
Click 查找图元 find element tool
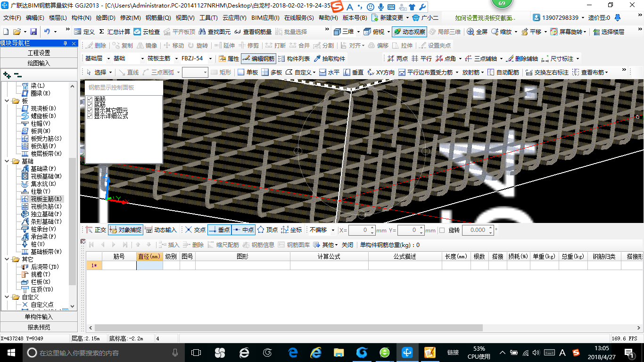215,32
